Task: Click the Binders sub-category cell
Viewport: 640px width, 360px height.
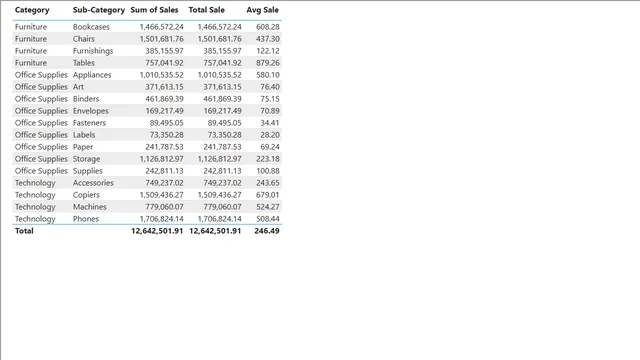Action: [86, 99]
